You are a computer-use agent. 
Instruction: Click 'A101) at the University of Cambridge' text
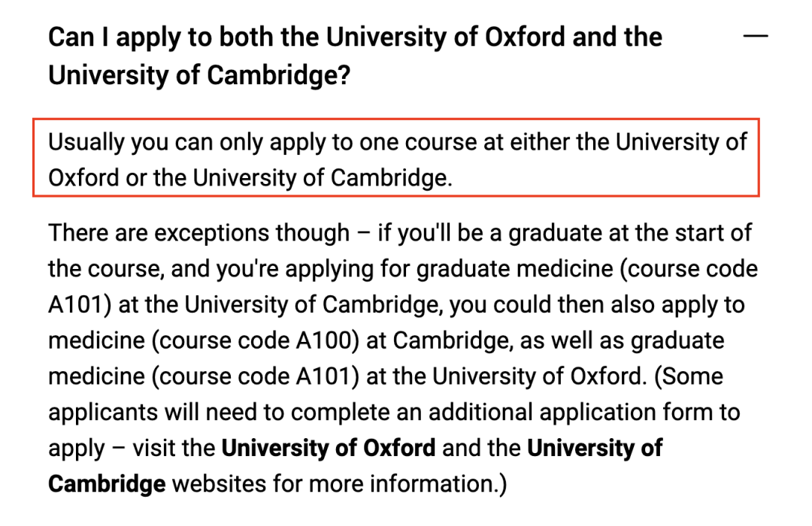[244, 305]
